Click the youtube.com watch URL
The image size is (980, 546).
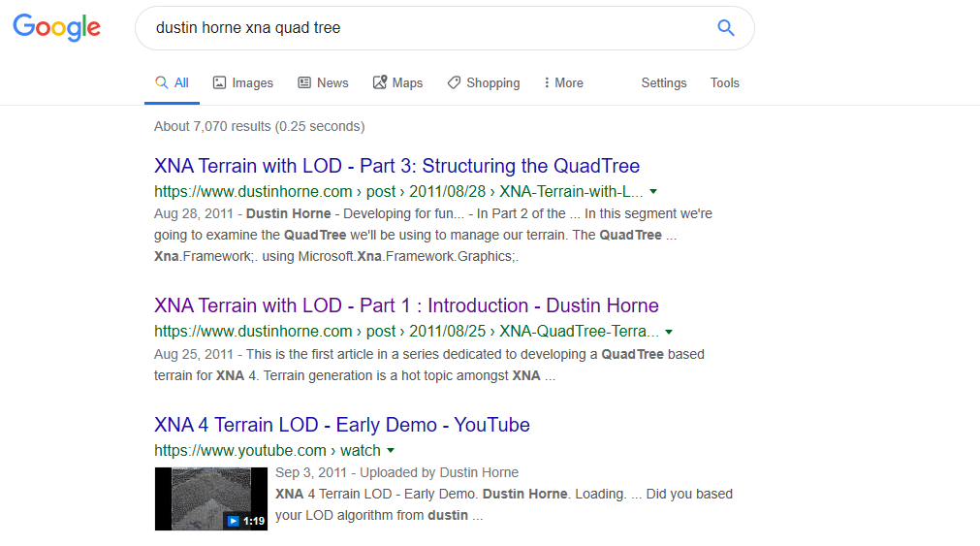point(268,450)
